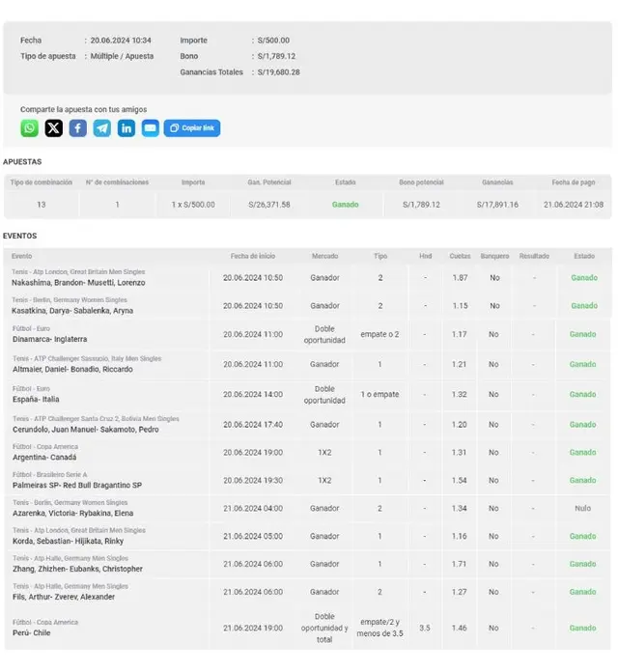Image resolution: width=618 pixels, height=672 pixels.
Task: Open the Dinamarca - Inglaterra event
Action: pos(49,339)
